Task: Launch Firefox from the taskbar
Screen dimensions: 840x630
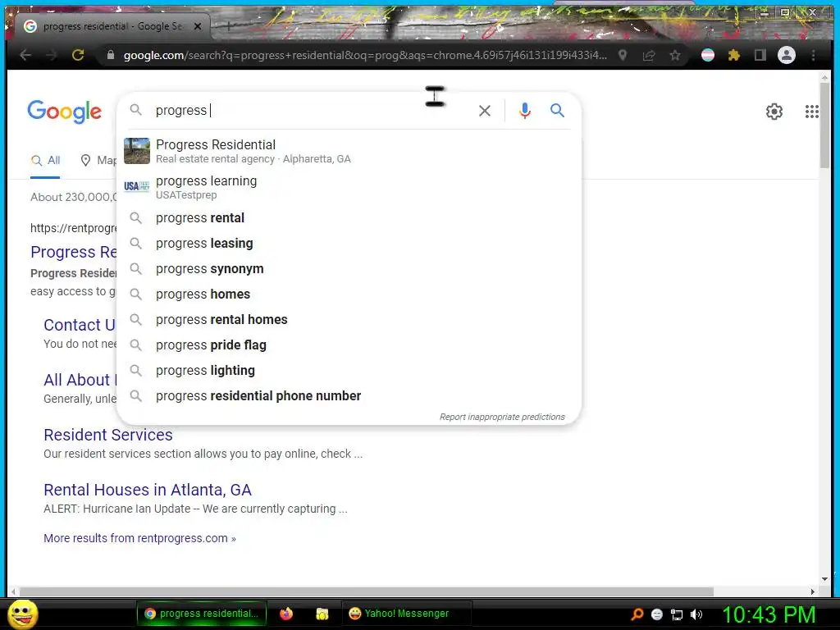Action: [286, 614]
